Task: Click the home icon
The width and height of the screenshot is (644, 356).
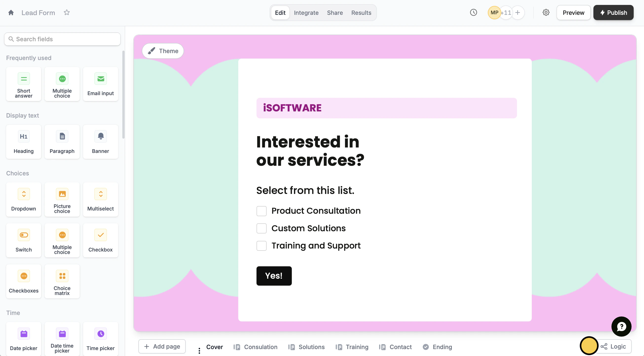Action: [x=11, y=13]
